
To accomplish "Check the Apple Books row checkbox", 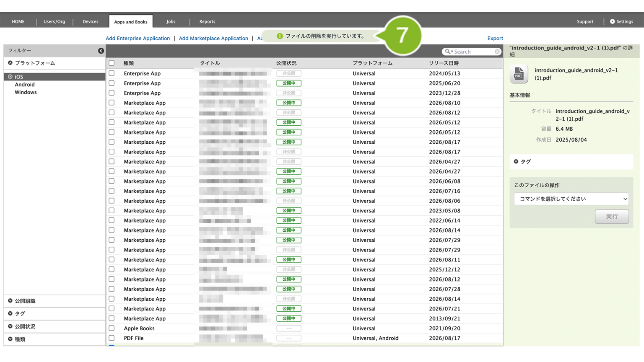I will (x=112, y=328).
